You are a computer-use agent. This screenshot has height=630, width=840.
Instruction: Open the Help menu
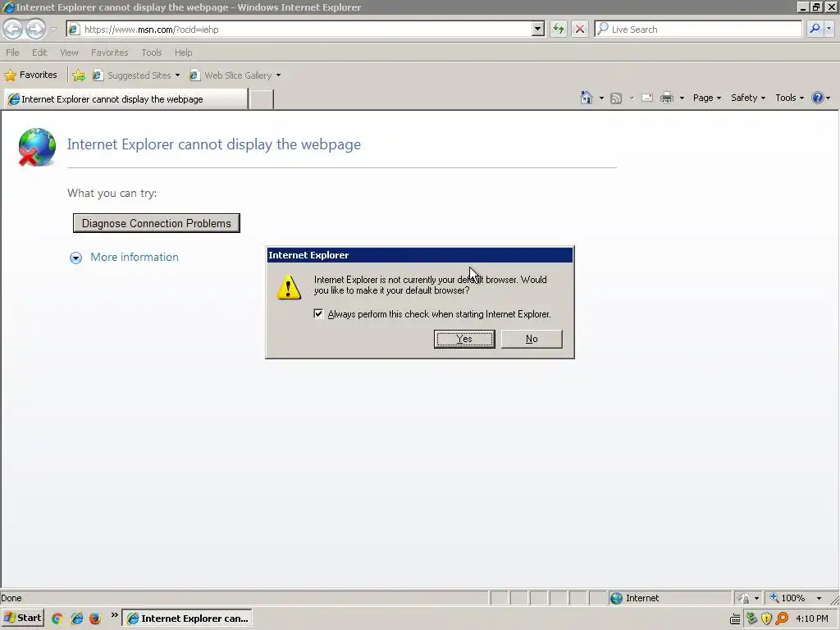[183, 52]
